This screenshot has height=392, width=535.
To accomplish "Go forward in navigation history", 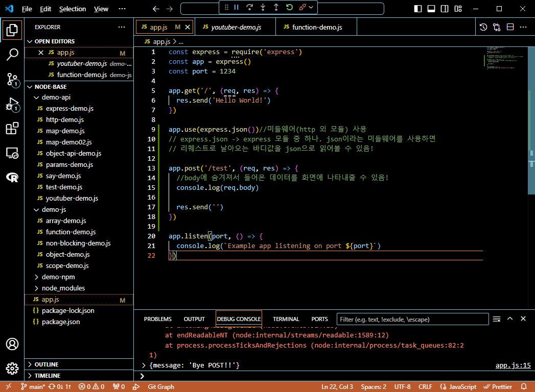I will [x=170, y=9].
